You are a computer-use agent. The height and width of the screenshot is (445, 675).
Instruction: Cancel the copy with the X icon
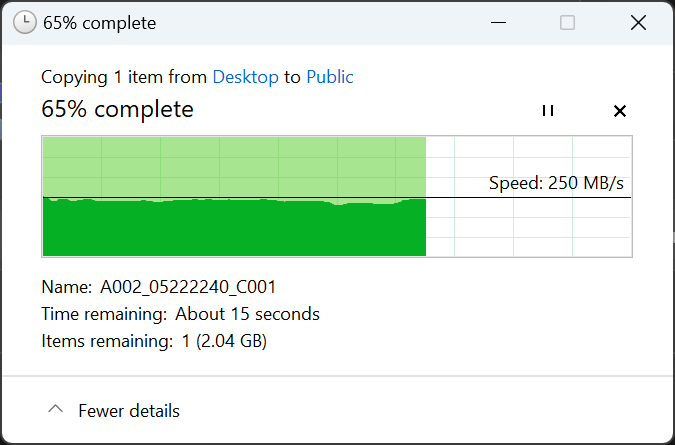[x=619, y=111]
